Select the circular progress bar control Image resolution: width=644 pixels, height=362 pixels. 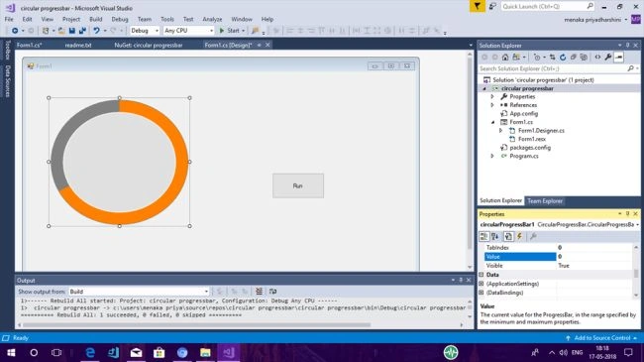(x=120, y=162)
